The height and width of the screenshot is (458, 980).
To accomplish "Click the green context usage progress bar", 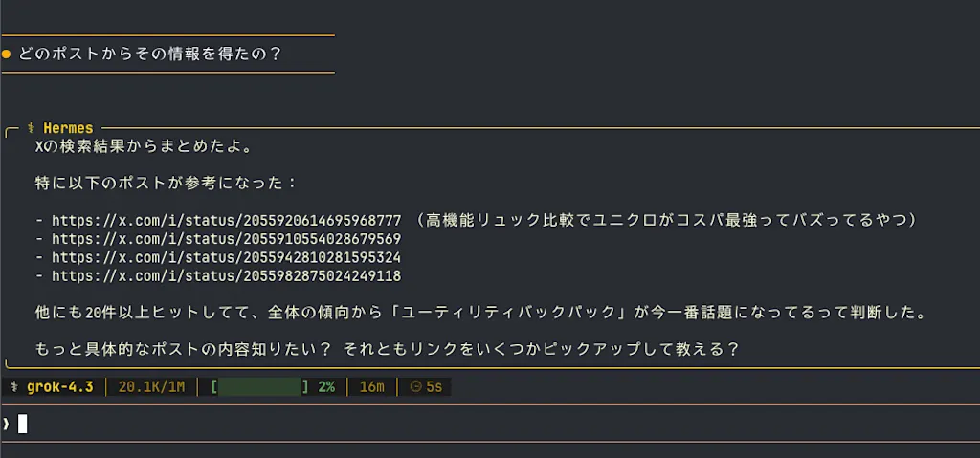I will click(260, 387).
